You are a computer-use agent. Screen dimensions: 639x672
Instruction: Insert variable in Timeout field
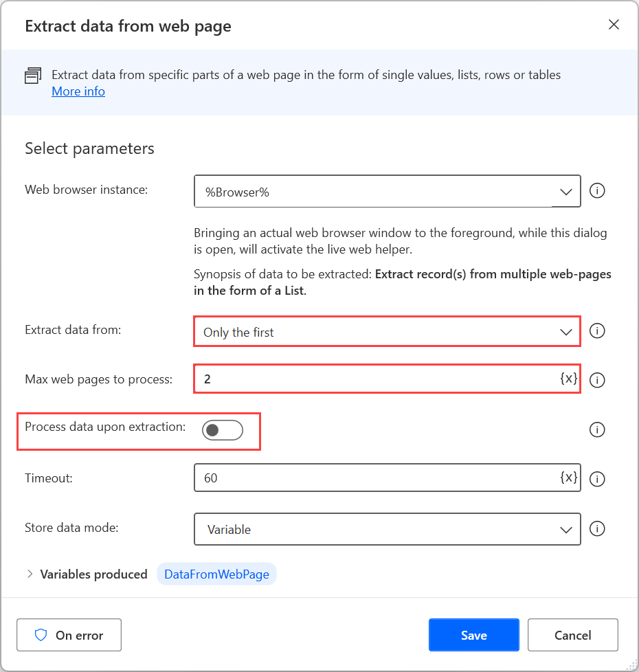(568, 478)
